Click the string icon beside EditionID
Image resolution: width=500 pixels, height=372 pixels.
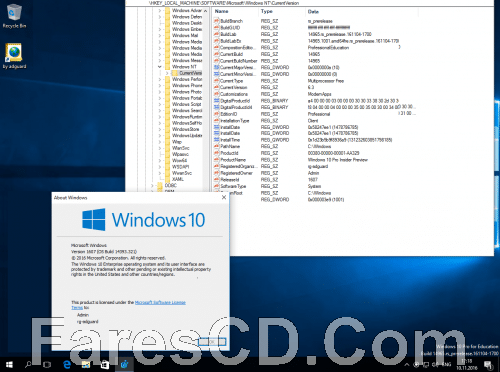click(216, 114)
